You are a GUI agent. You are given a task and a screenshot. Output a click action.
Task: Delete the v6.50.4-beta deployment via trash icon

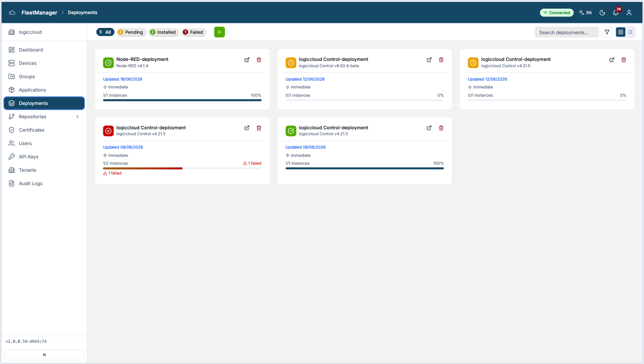[441, 60]
